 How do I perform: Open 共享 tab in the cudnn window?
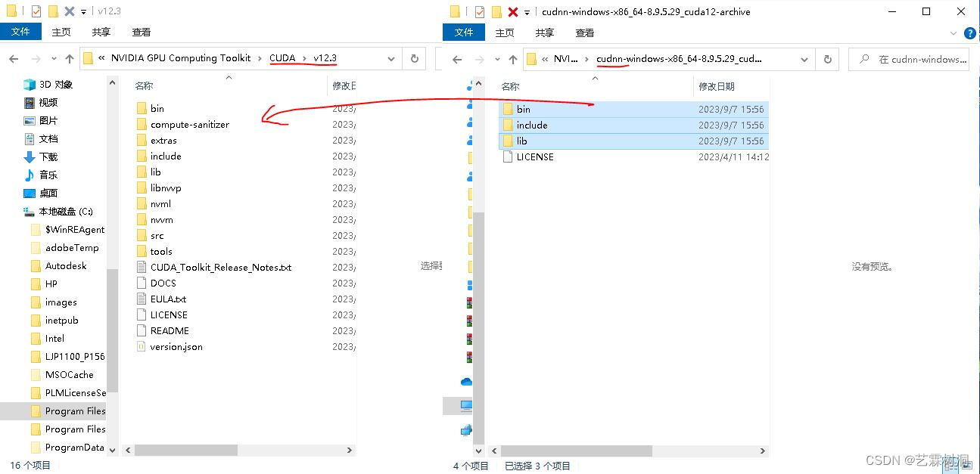(x=544, y=33)
